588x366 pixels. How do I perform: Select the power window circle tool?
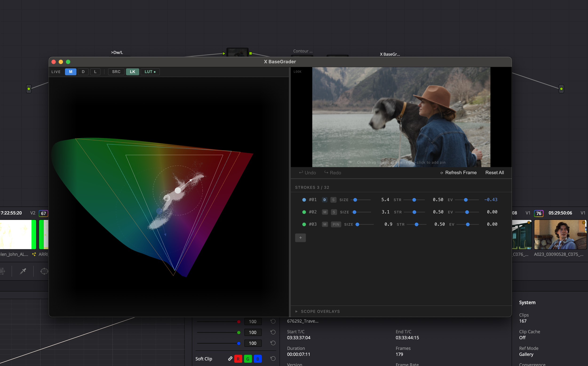click(44, 271)
